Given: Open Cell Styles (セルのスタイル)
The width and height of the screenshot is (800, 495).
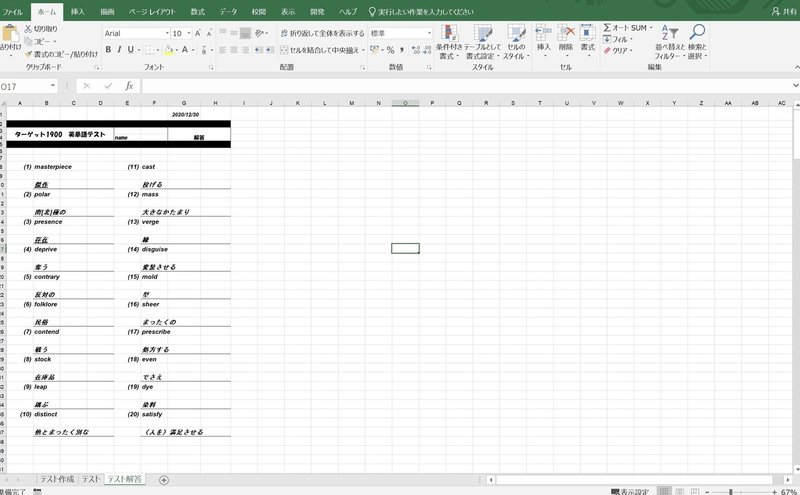Looking at the screenshot, I should click(x=516, y=42).
